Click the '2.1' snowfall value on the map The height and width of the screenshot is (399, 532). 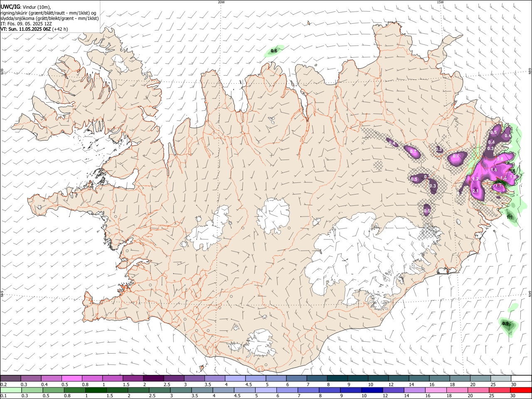coord(476,191)
